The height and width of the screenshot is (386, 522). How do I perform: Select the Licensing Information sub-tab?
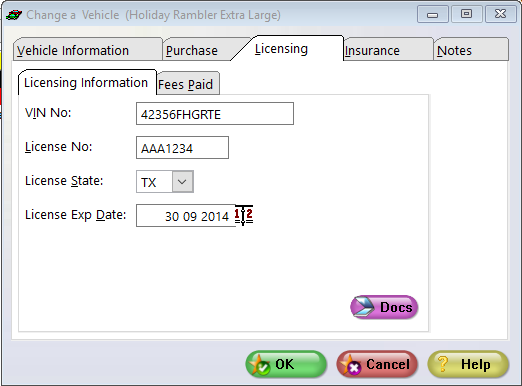pyautogui.click(x=87, y=82)
